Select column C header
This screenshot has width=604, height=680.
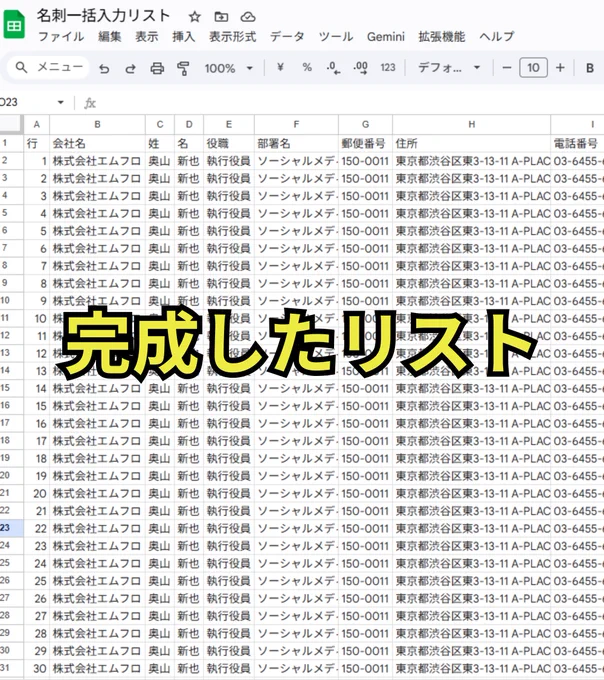pyautogui.click(x=160, y=124)
